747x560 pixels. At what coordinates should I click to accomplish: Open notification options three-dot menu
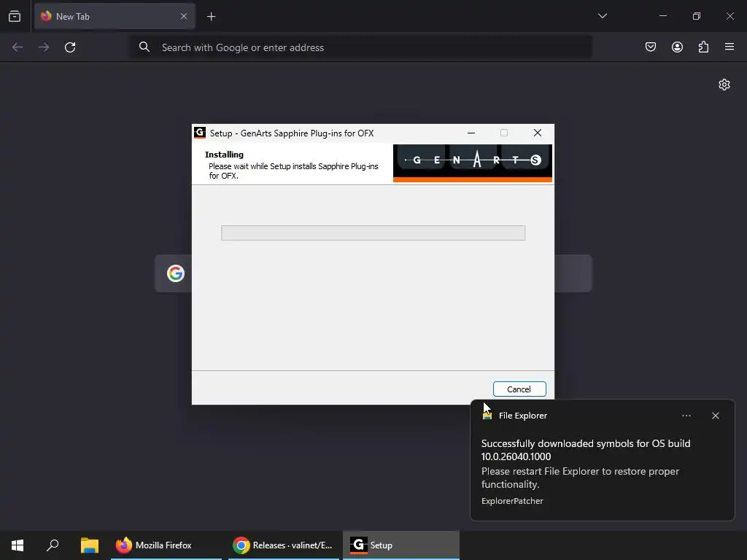pyautogui.click(x=686, y=416)
